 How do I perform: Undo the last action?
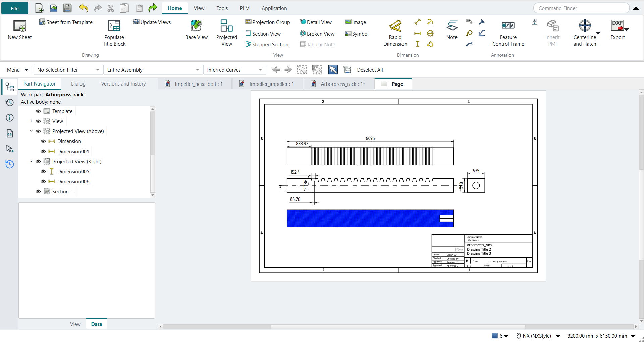coord(84,8)
